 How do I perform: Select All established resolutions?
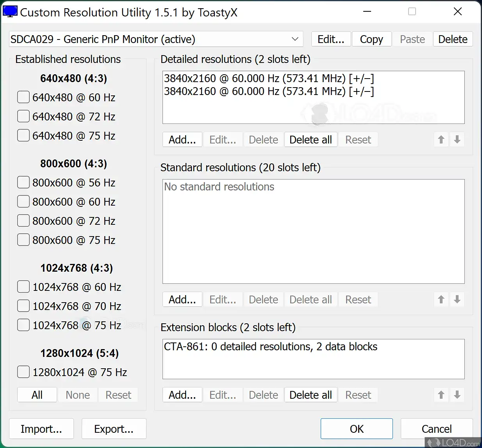(37, 395)
